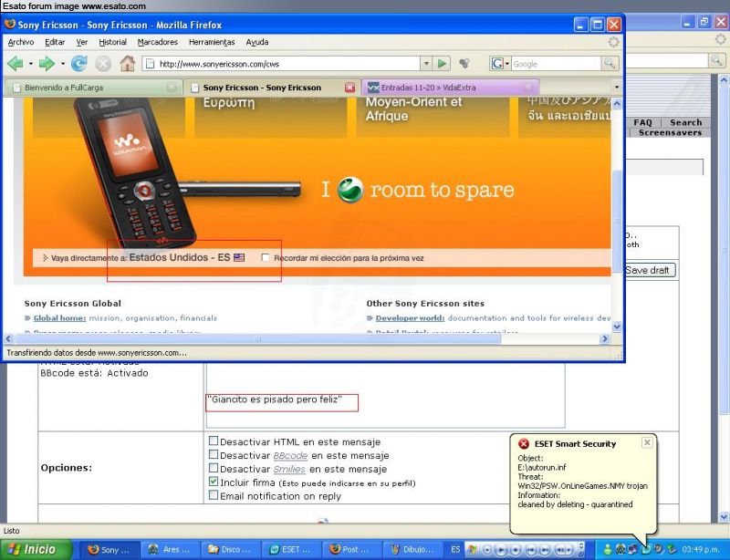Viewport: 730px width, 560px height.
Task: Click the Media Player volume speaker button in taskbar
Action: 561,550
